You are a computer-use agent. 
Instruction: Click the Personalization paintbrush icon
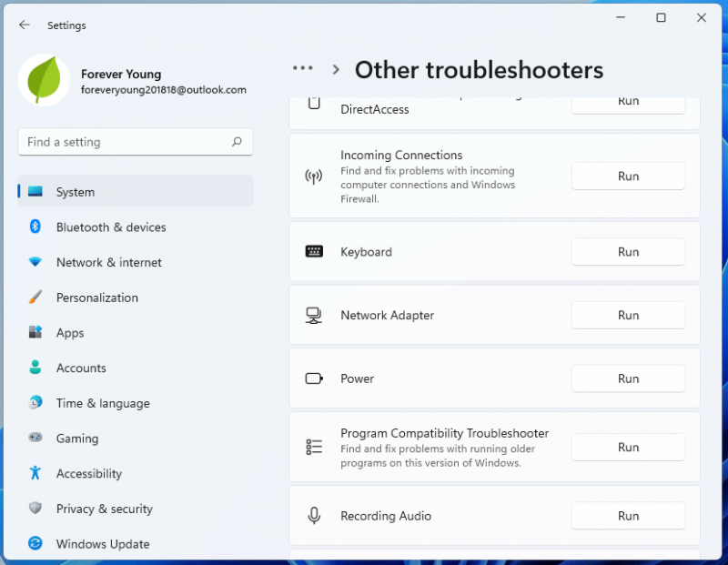35,298
